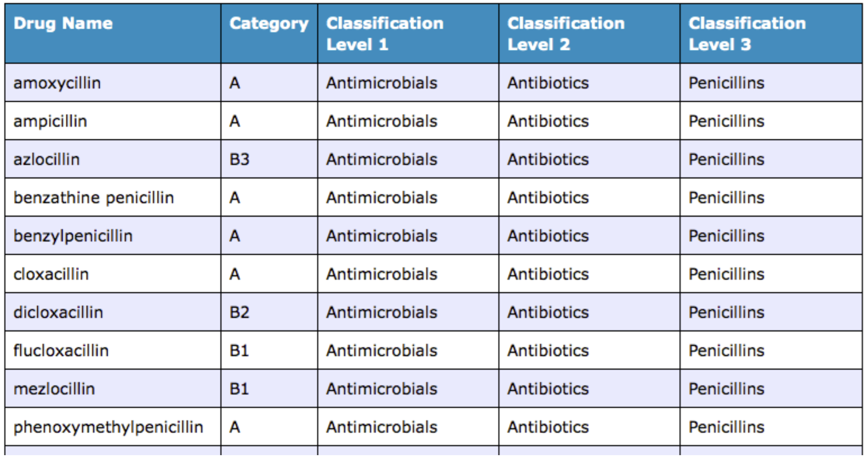Select the Classification Level 2 header

point(566,34)
